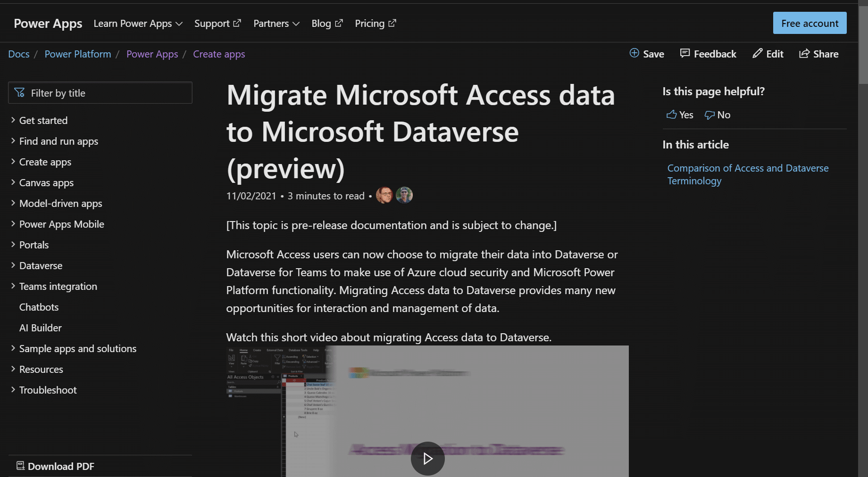The image size is (868, 477).
Task: Click the page vertical scrollbar thumb
Action: (863, 45)
